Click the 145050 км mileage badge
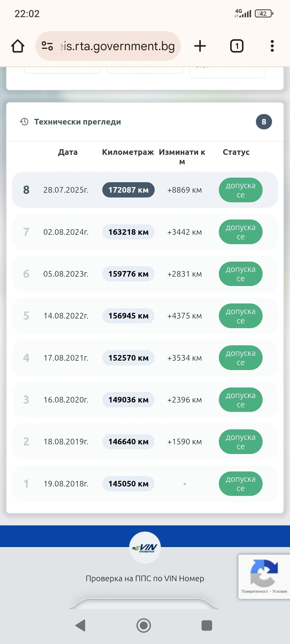This screenshot has height=644, width=290. [x=128, y=484]
